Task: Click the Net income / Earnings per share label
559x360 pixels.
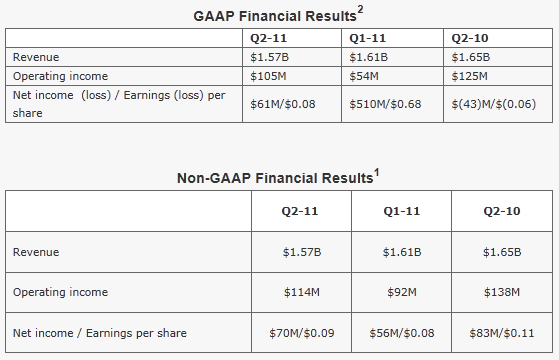Action: point(100,333)
